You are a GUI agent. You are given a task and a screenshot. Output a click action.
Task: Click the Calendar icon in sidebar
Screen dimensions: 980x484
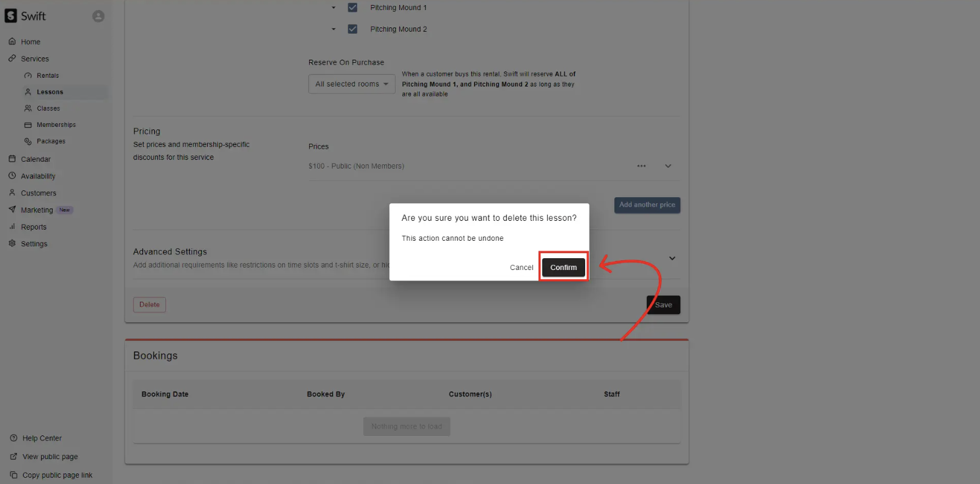tap(12, 159)
